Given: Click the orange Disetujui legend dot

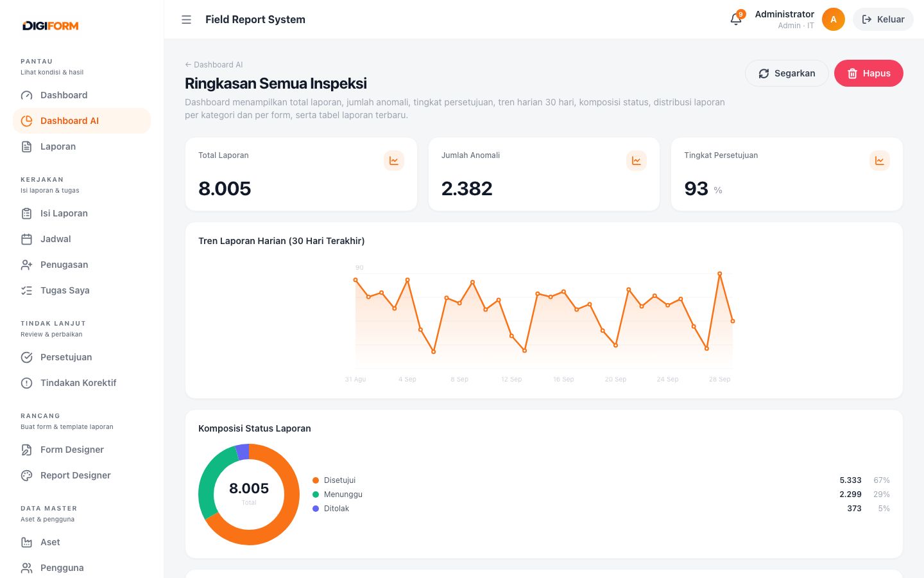Looking at the screenshot, I should click(316, 480).
